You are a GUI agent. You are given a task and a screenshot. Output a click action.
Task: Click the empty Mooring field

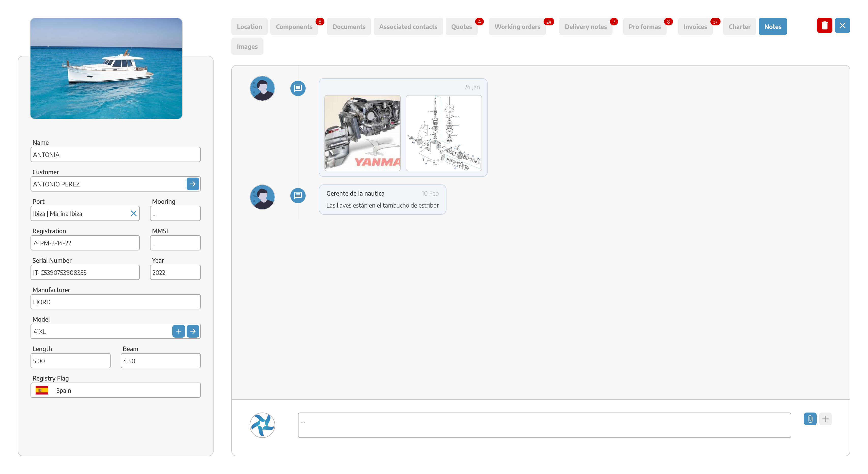175,213
